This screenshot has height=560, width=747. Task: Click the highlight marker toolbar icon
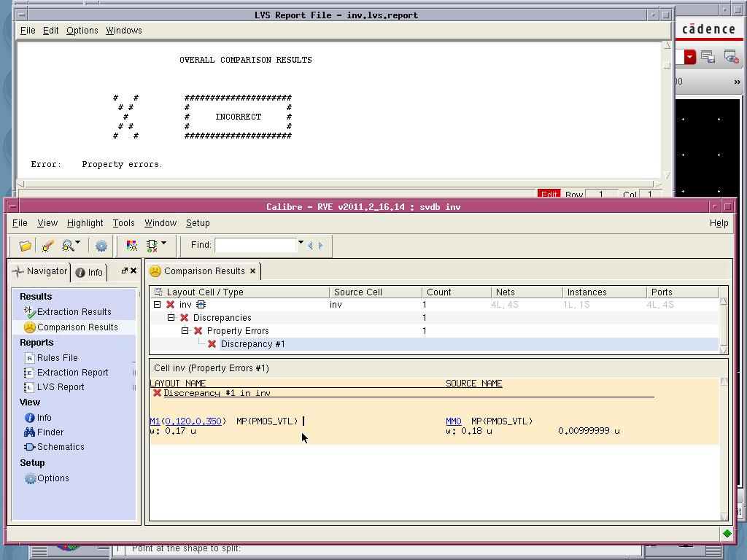(x=47, y=246)
